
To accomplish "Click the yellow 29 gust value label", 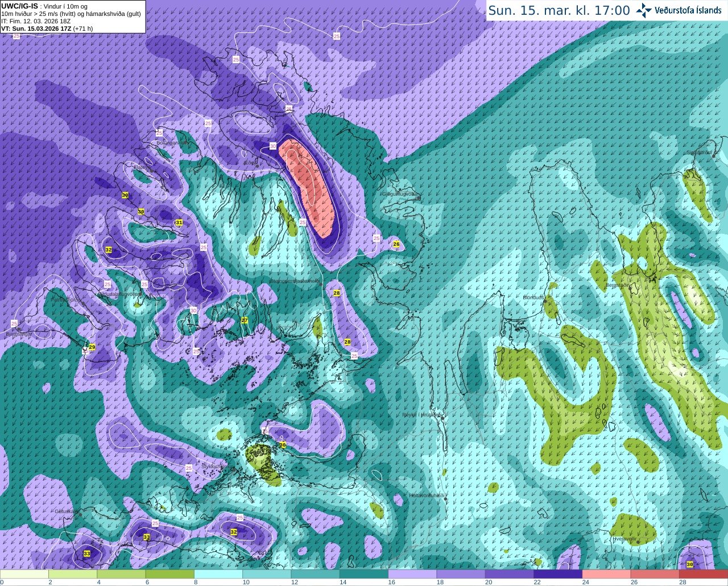I will [x=92, y=347].
